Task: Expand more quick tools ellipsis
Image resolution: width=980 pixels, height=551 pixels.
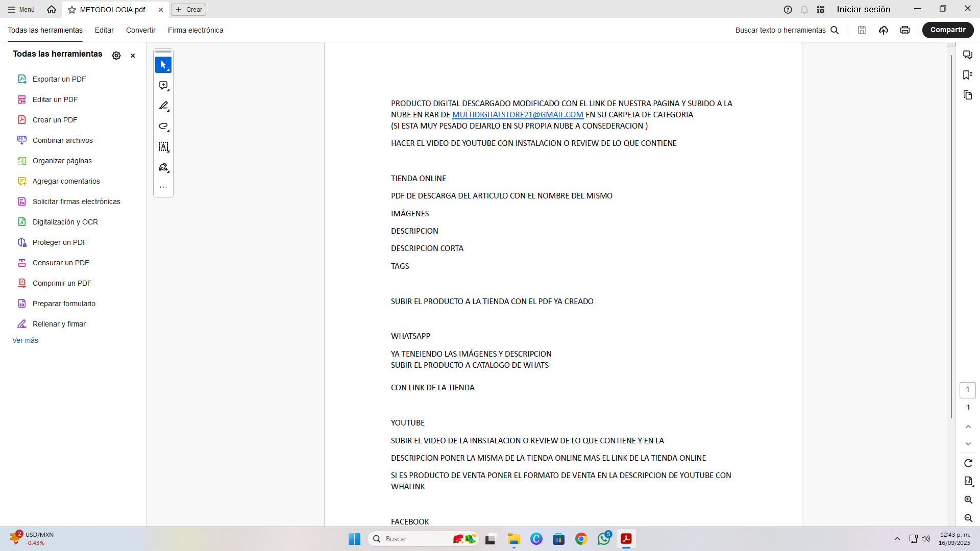Action: 163,187
